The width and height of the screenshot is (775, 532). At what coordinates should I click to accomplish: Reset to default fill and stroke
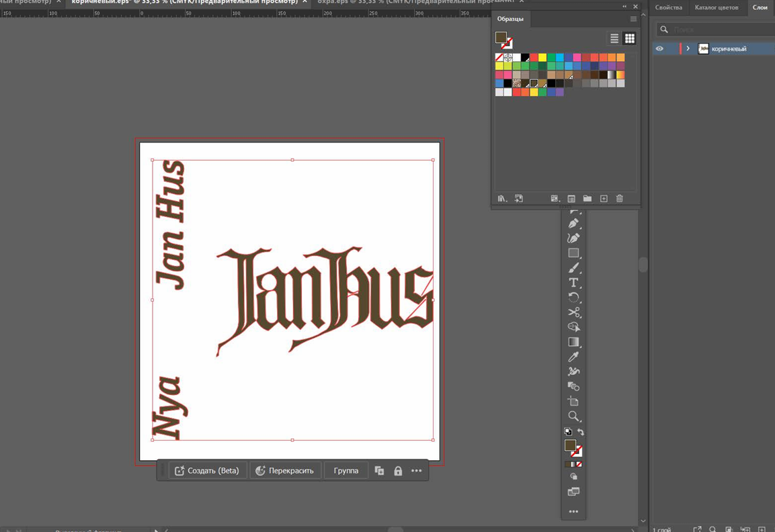click(x=568, y=432)
